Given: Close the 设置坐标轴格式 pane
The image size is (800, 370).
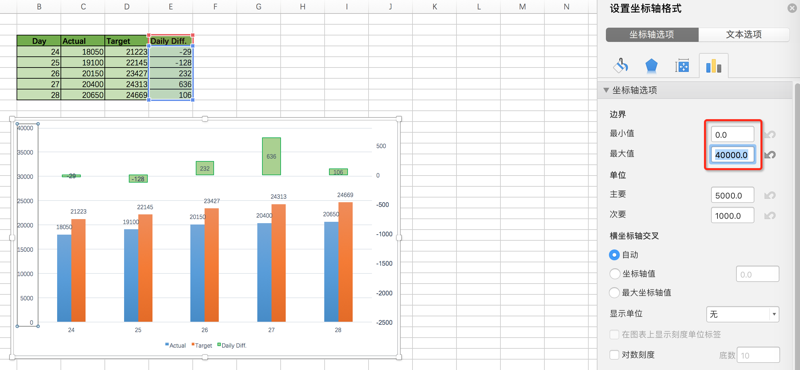Looking at the screenshot, I should pos(791,8).
